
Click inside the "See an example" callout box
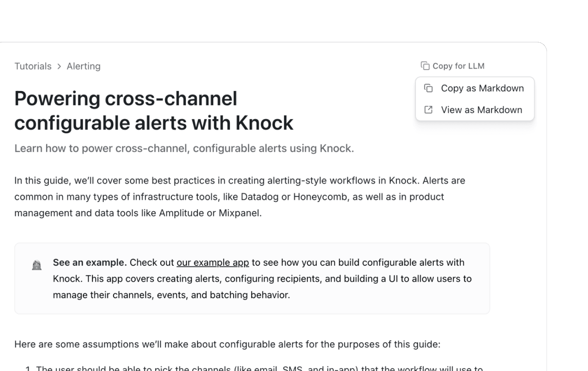tap(252, 278)
